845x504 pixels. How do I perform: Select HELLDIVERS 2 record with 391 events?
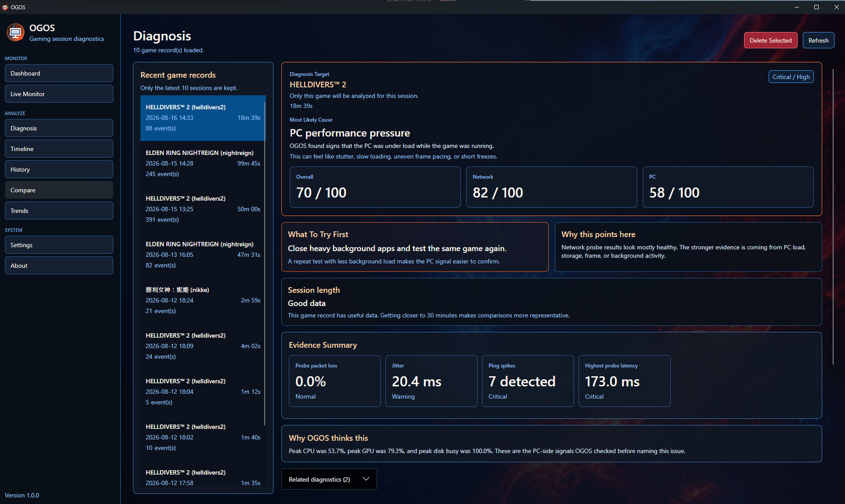click(203, 209)
